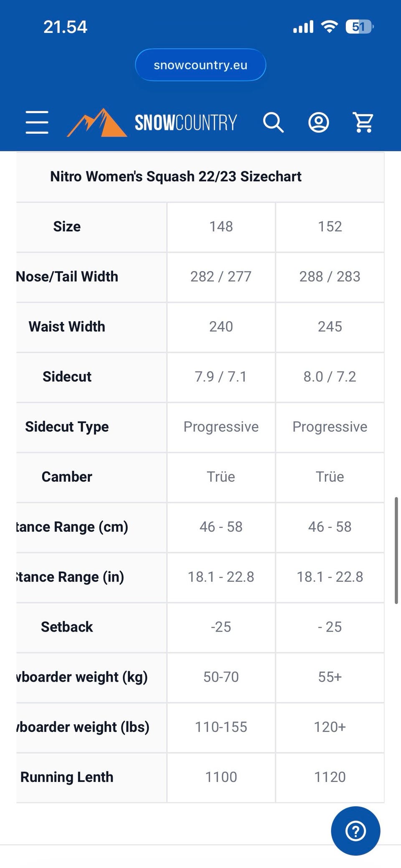Tap the Sidecut Type row label
Screen dimensions: 401x868
67,427
